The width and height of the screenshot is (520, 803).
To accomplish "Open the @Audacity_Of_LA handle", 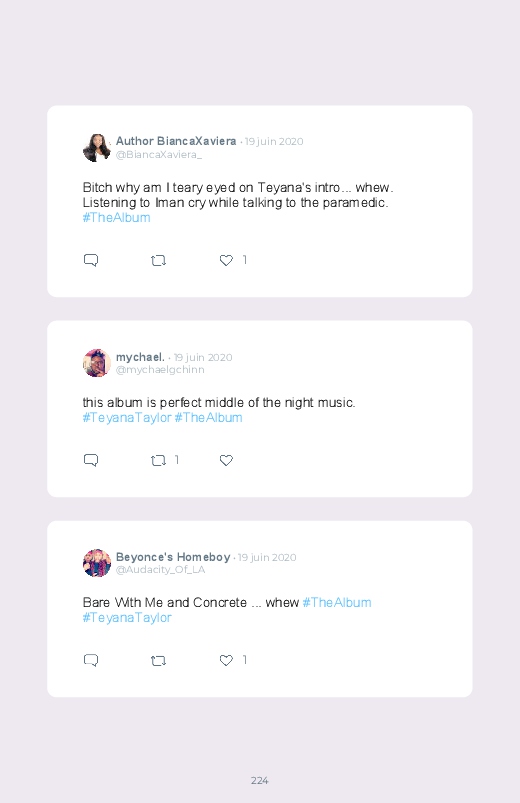I will coord(160,569).
